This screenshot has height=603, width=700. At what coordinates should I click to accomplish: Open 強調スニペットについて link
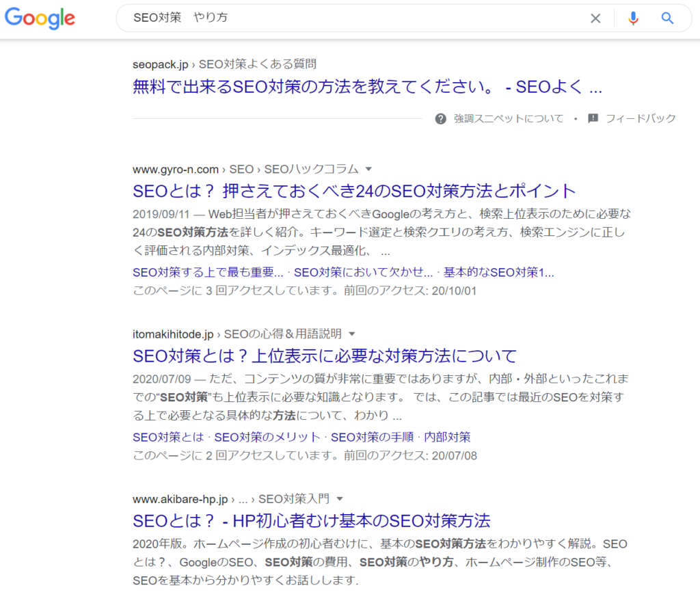click(509, 119)
